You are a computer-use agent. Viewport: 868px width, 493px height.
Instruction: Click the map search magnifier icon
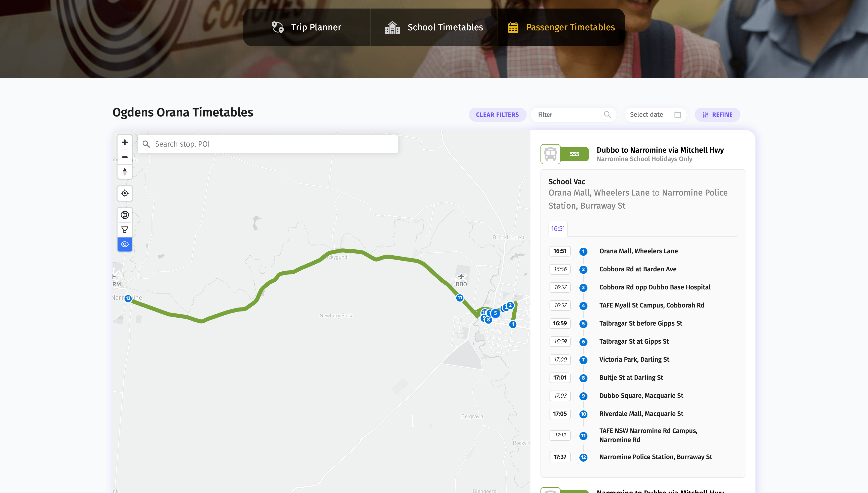pos(146,144)
